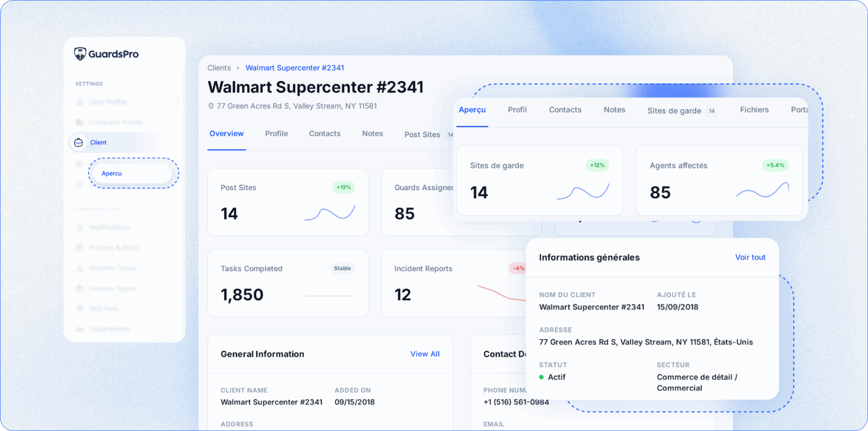The image size is (868, 431).
Task: Click the Voir tout link
Action: click(x=750, y=257)
